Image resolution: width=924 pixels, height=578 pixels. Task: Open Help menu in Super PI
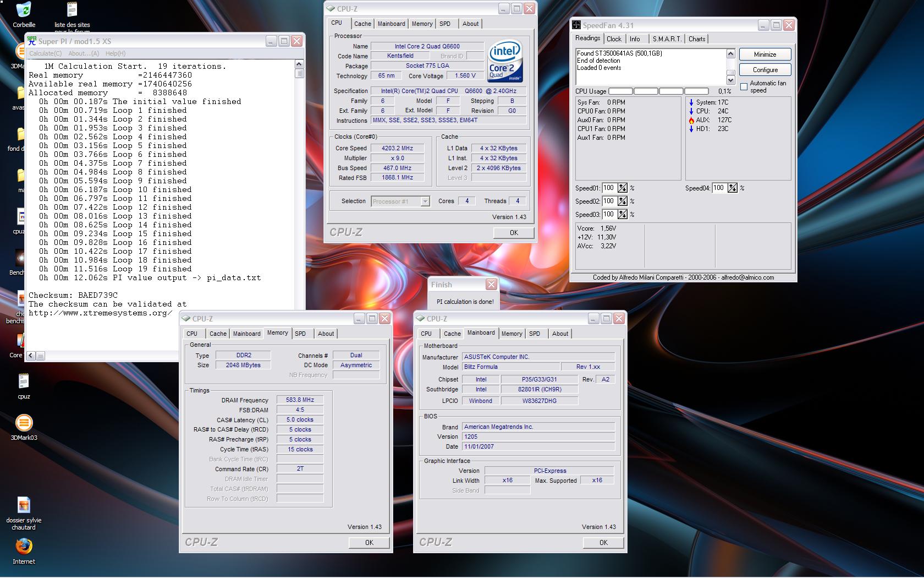pyautogui.click(x=116, y=53)
